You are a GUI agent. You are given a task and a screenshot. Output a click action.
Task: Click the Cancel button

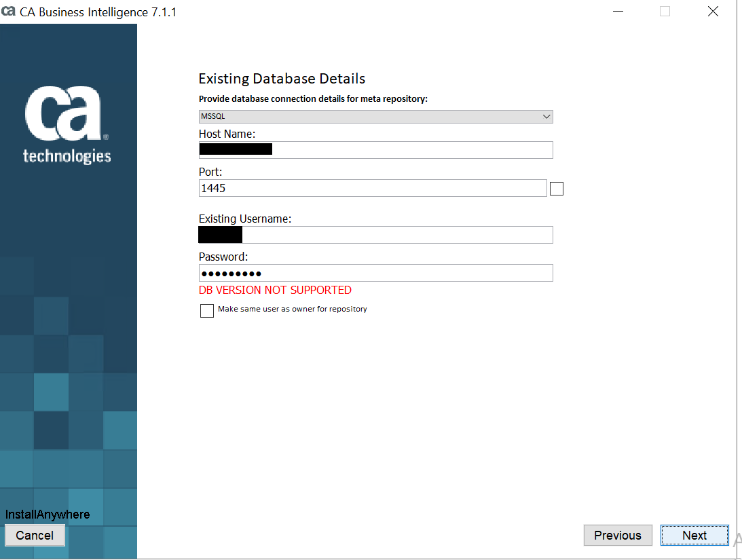(35, 536)
